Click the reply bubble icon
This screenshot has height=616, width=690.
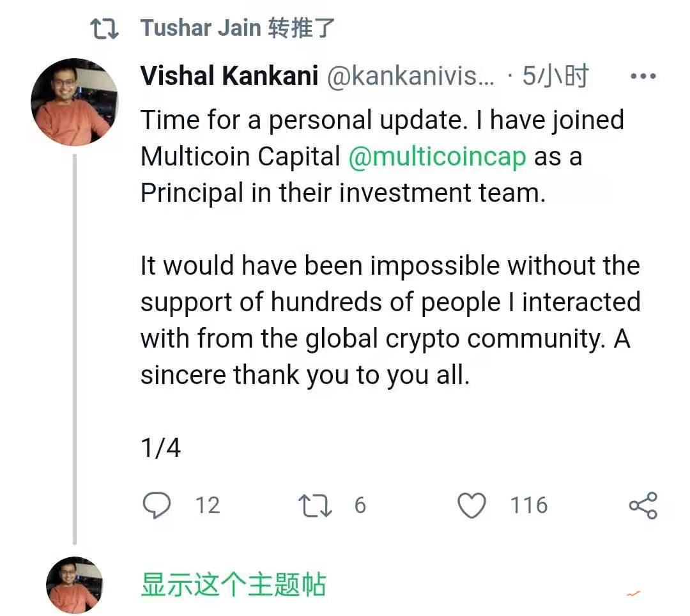pyautogui.click(x=157, y=505)
